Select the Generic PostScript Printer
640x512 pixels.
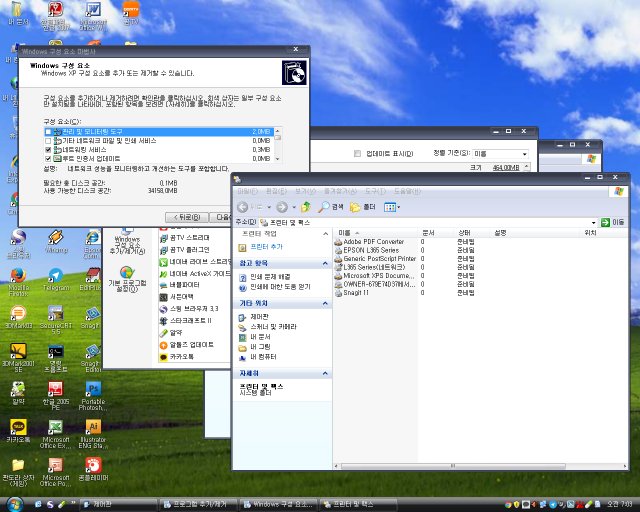point(380,259)
